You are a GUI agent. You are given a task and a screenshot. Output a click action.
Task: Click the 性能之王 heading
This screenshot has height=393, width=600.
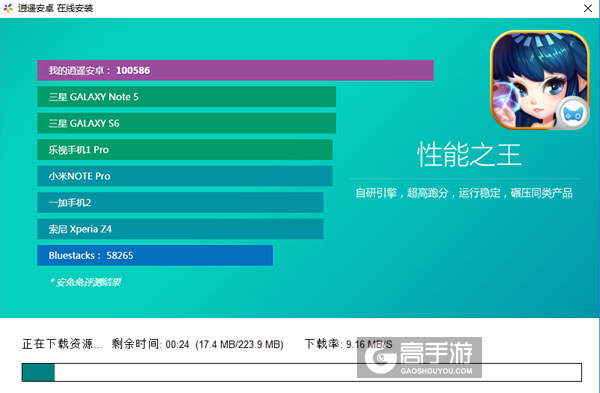[x=469, y=155]
